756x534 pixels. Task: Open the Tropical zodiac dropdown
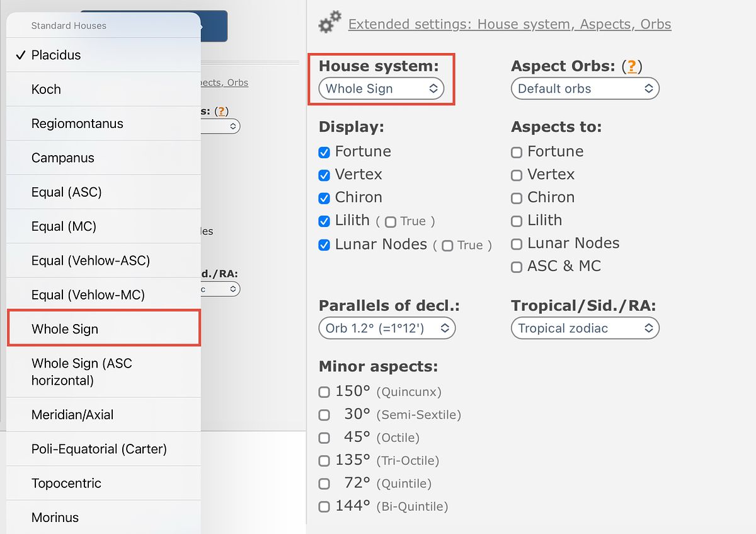[x=585, y=328]
